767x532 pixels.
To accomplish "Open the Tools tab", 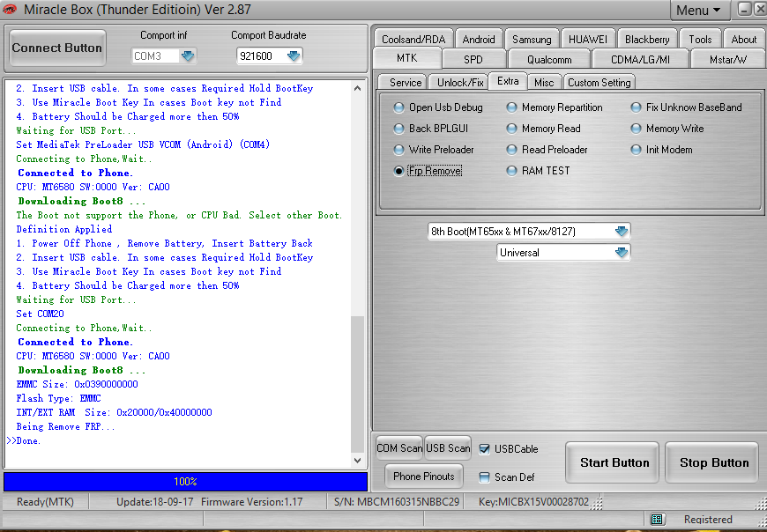I will coord(700,39).
